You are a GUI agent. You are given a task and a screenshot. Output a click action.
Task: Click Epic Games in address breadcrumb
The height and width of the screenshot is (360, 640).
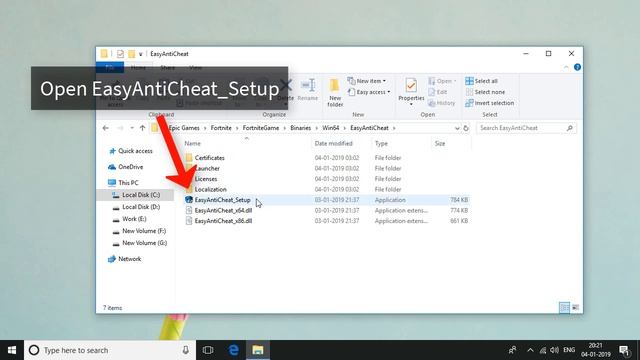[x=184, y=128]
